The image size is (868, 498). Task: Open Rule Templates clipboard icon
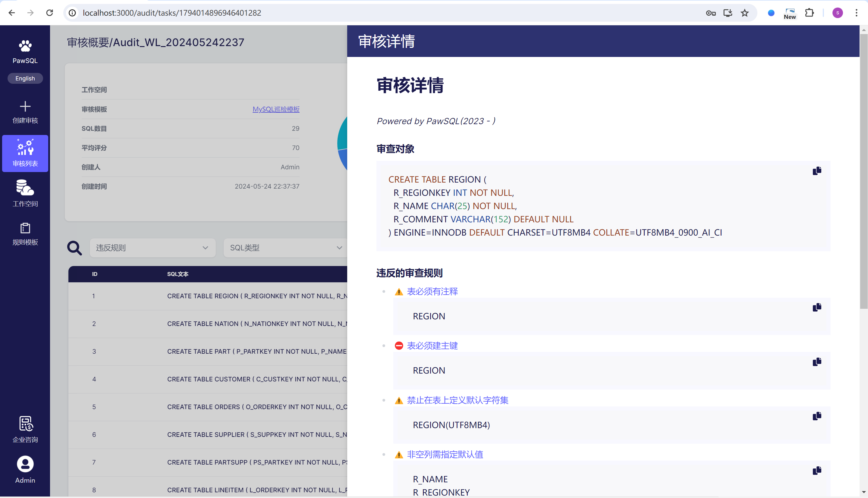25,228
